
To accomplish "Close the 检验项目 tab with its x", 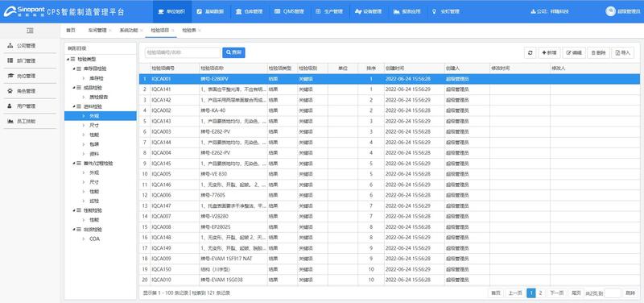I will [173, 31].
